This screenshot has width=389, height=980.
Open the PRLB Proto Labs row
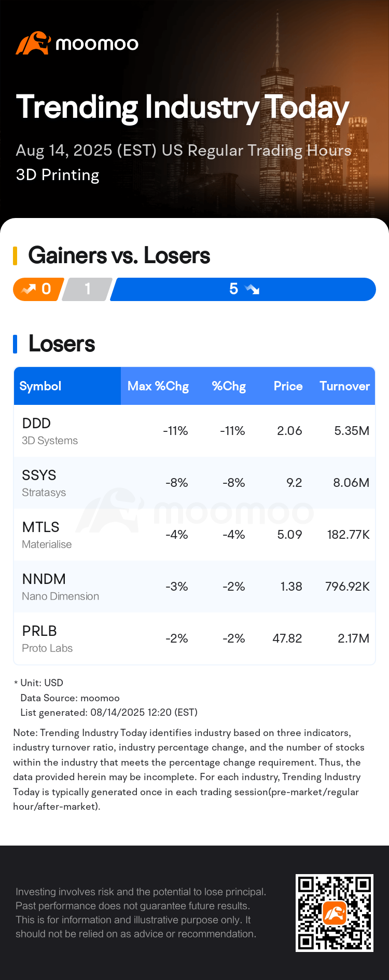[x=195, y=638]
